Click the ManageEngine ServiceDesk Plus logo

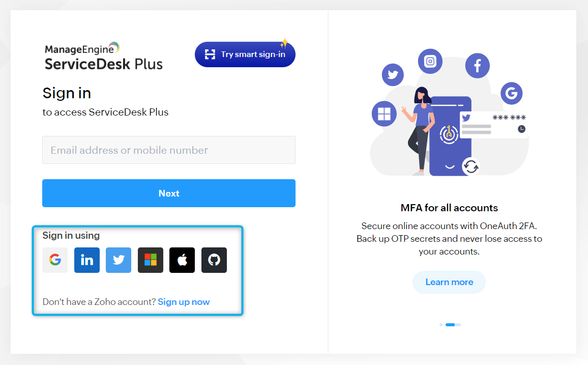click(103, 57)
